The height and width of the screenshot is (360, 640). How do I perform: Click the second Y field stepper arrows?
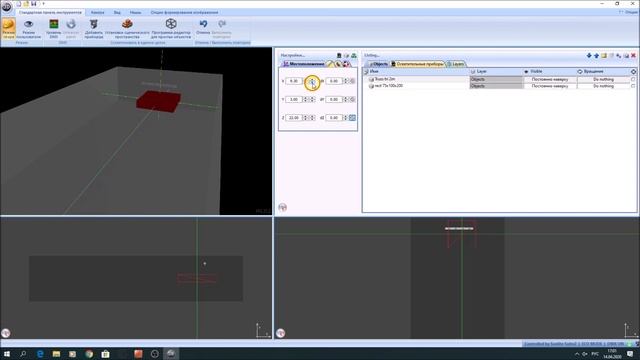312,99
